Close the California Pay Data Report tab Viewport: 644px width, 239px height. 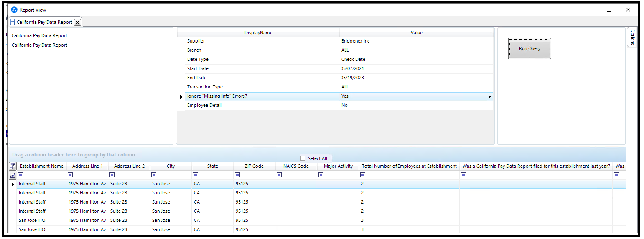[78, 22]
